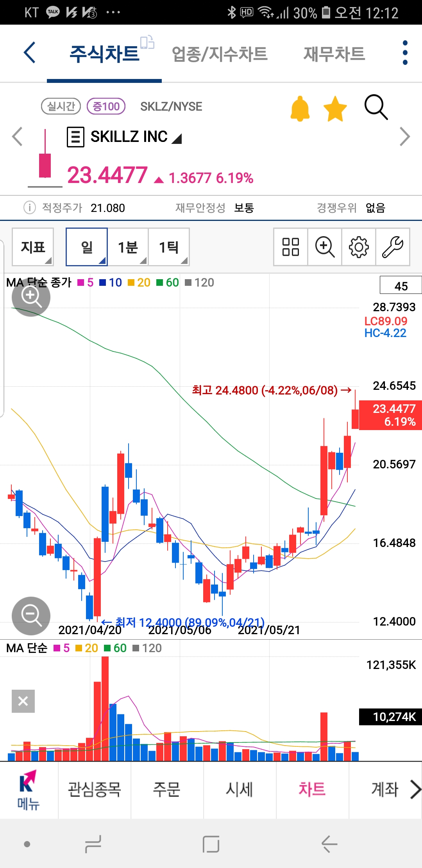This screenshot has height=868, width=422.
Task: Tap the toolbar zoom-in magnifier
Action: pos(325,247)
